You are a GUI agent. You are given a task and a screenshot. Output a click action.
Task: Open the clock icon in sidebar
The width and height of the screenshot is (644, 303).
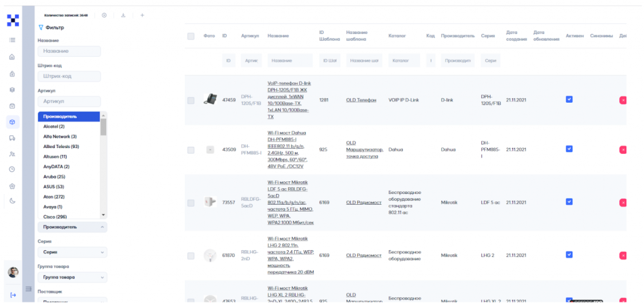point(13,169)
